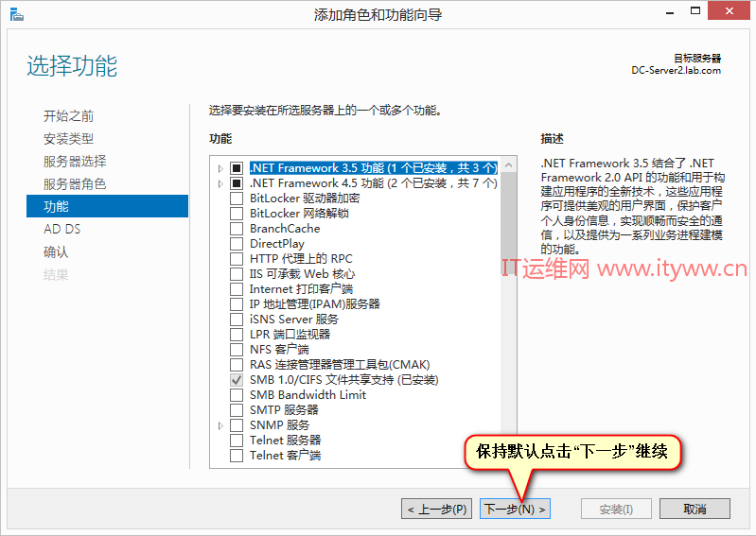Go to 确认 wizard step
This screenshot has height=536, width=756.
[56, 251]
